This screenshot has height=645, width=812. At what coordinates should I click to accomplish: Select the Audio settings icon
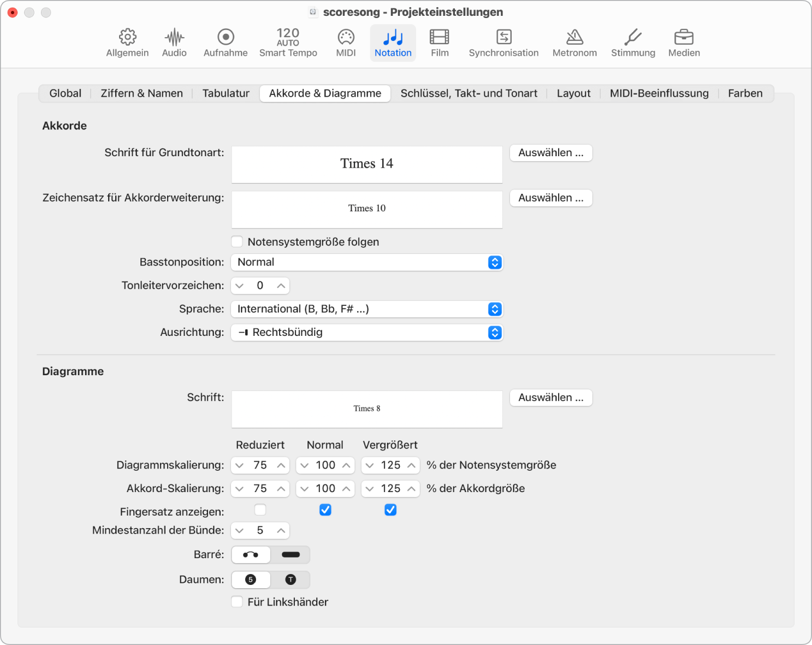[174, 43]
